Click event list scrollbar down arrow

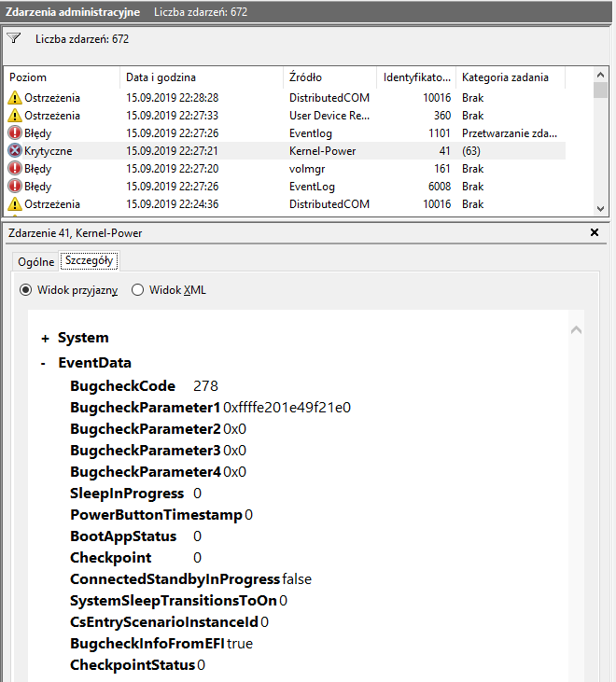click(x=601, y=209)
